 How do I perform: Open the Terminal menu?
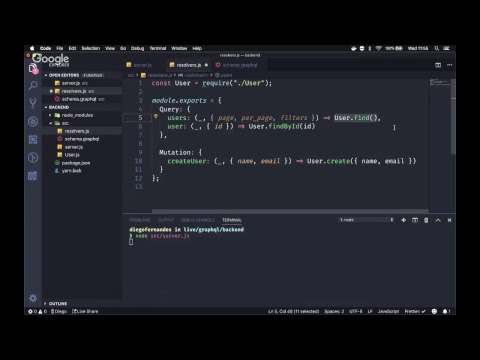158,48
